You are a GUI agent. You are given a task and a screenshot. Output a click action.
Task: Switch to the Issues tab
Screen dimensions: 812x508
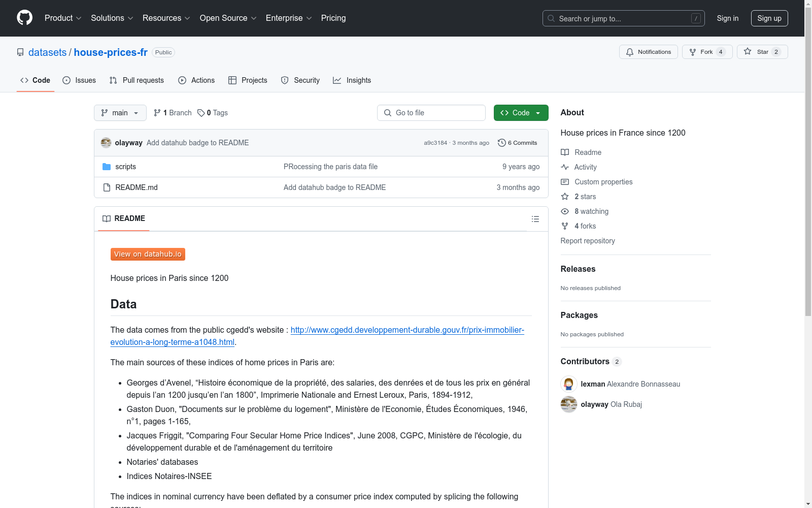[79, 80]
